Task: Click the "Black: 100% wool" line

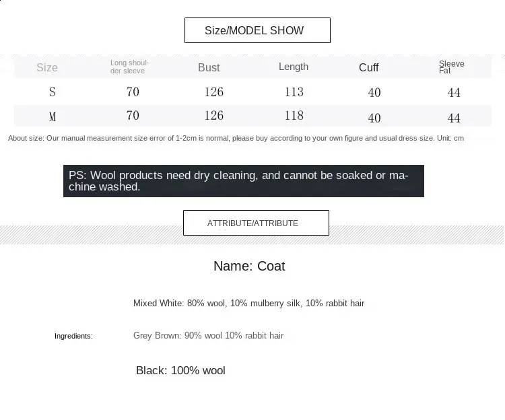Action: tap(180, 370)
